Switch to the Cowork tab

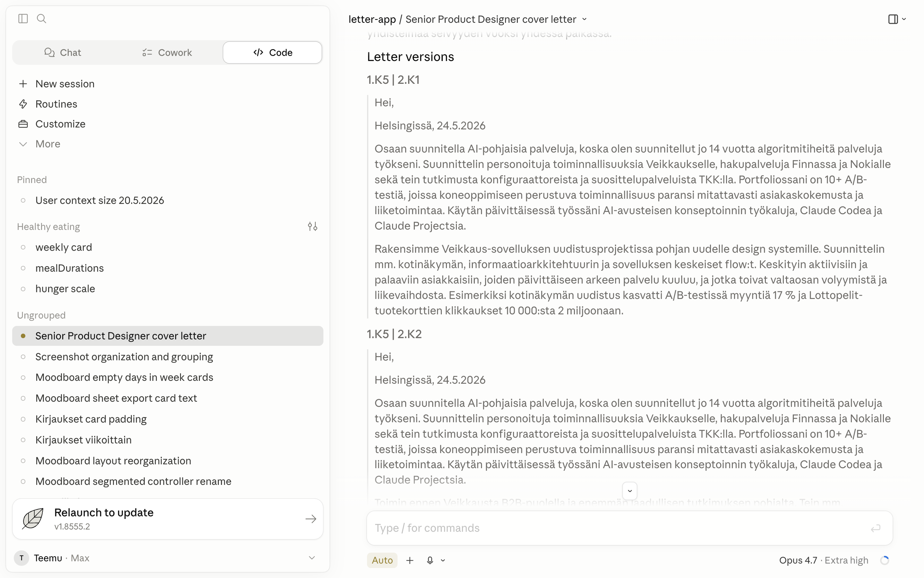[167, 52]
